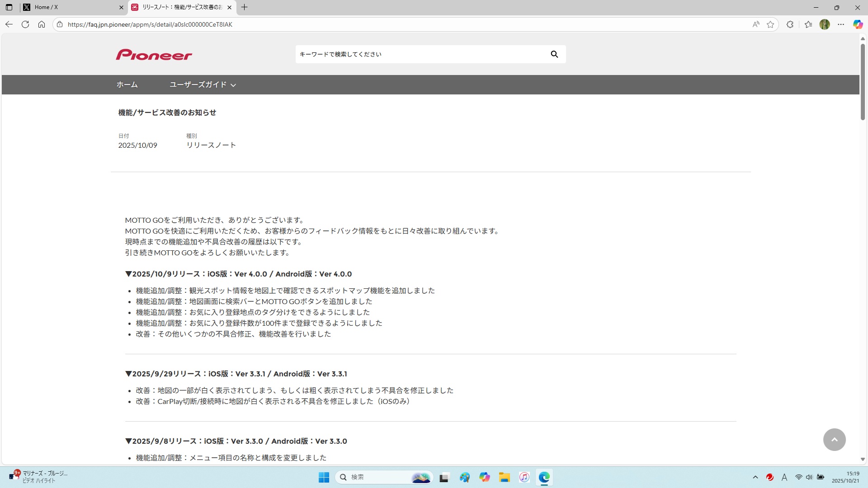Image resolution: width=868 pixels, height=488 pixels.
Task: Click the browser home icon
Action: 42,24
